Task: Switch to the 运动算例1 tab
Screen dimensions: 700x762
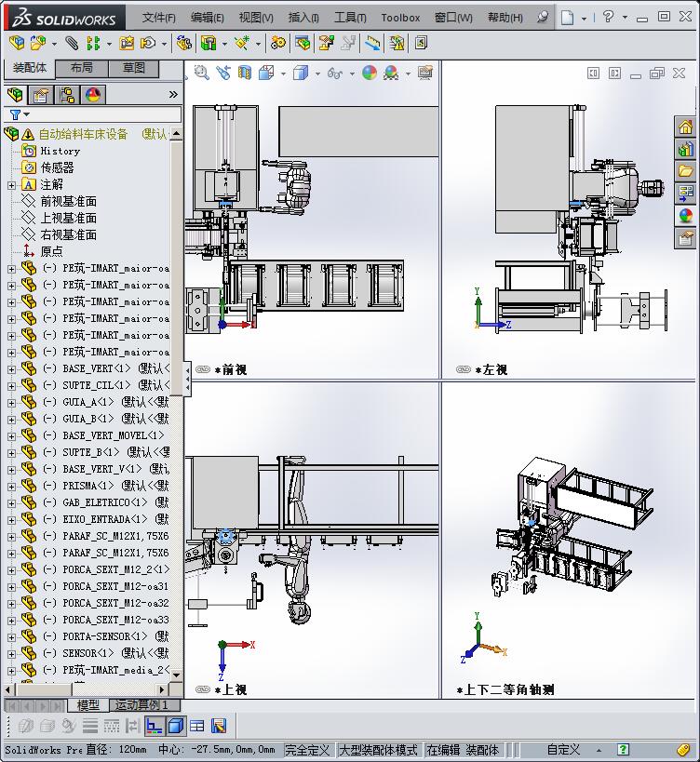Action: point(144,704)
